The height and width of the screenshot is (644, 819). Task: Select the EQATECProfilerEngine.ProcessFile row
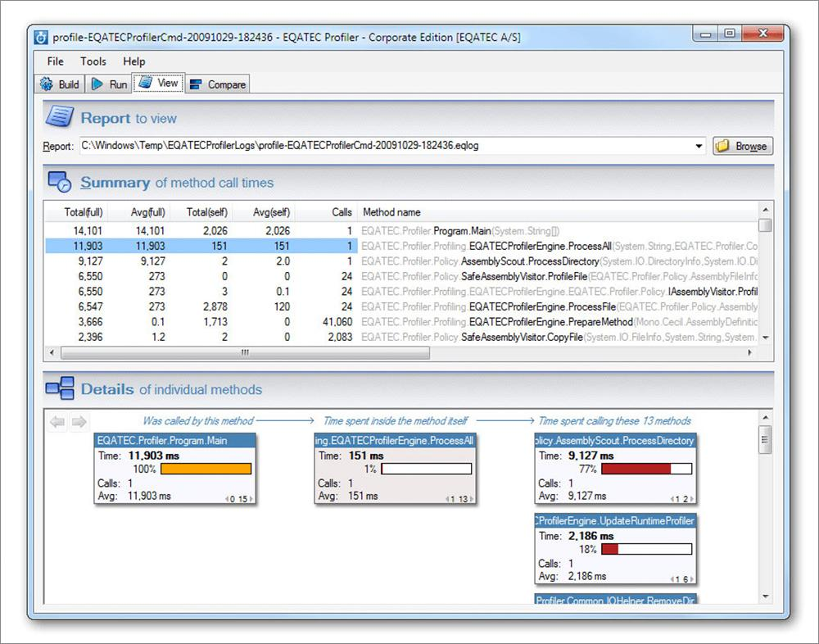(x=401, y=306)
